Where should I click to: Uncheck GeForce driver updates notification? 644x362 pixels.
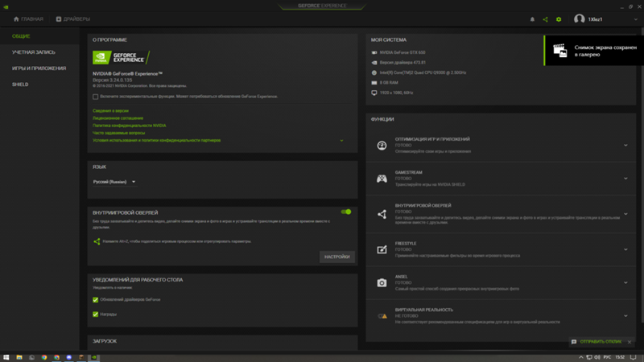(95, 299)
